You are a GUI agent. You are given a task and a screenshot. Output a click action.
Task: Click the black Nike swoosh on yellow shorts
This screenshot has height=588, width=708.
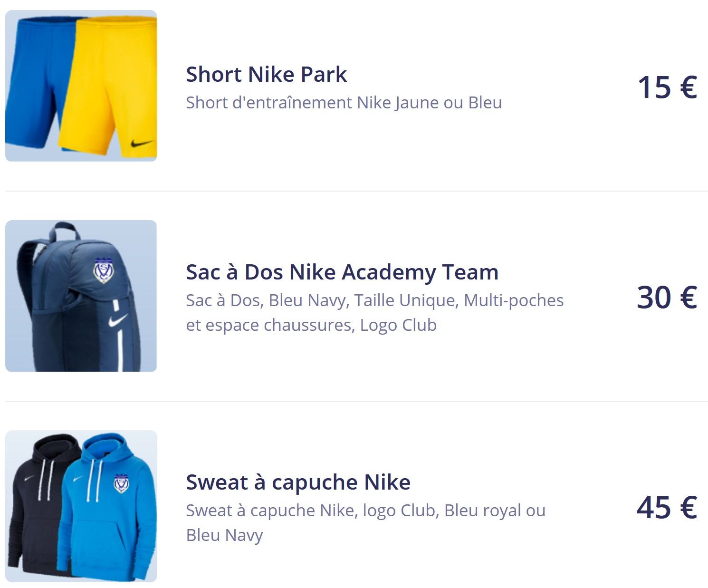(x=141, y=143)
